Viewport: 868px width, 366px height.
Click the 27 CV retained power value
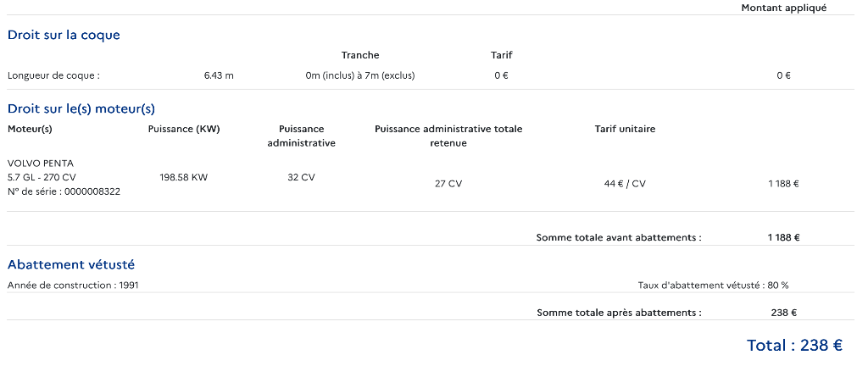(x=448, y=183)
